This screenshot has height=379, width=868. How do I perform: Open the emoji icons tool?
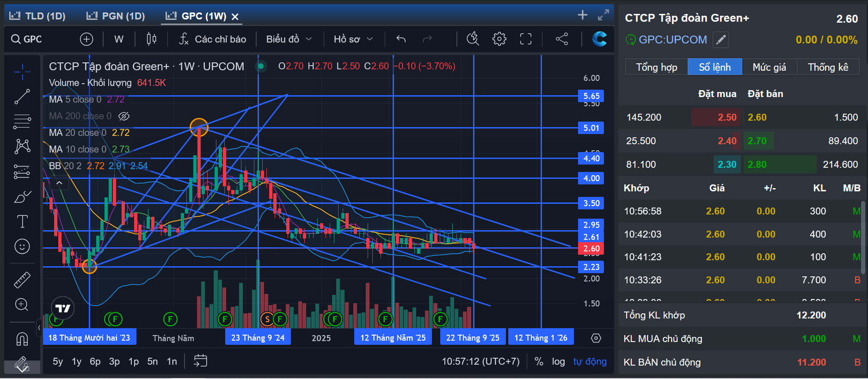pyautogui.click(x=22, y=246)
